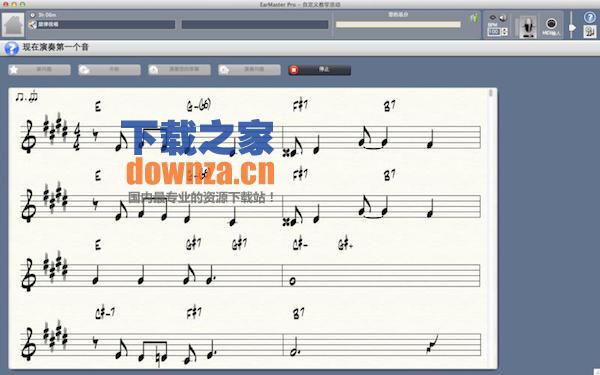Toggle the eye visibility icon above BPM

pos(493,18)
